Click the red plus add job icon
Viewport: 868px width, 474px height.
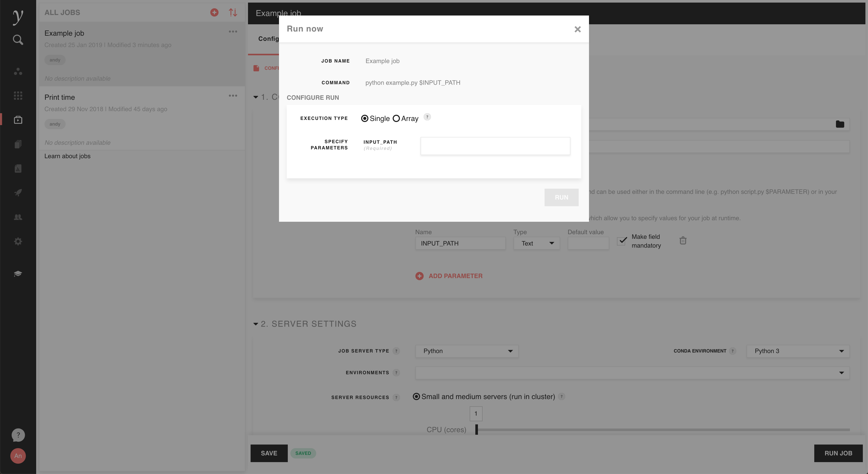214,12
